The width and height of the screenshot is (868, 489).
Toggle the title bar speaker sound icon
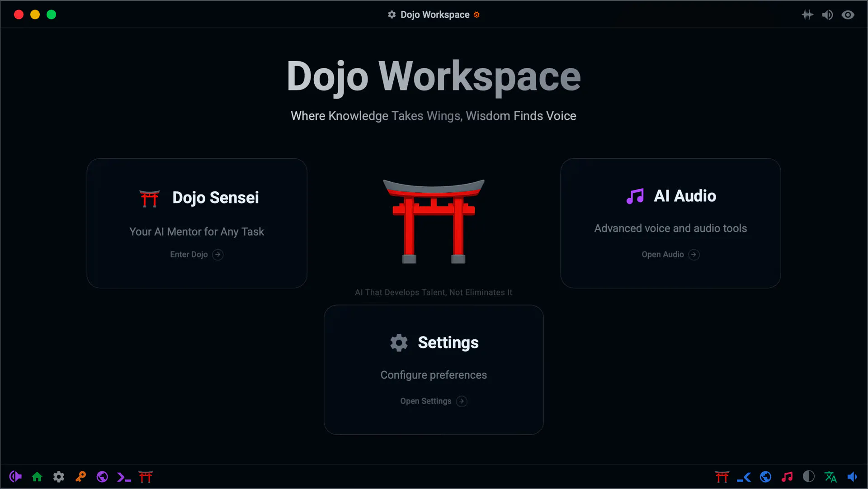coord(827,15)
